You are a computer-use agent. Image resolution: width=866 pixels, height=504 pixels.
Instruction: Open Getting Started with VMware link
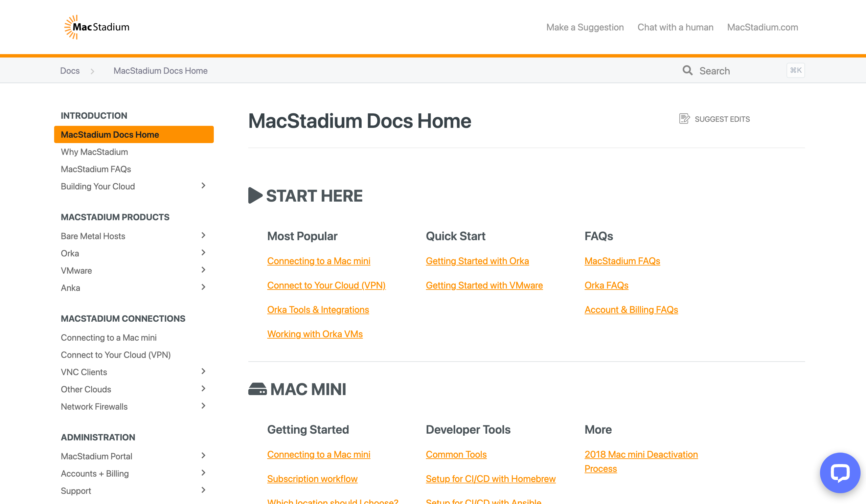[x=484, y=285]
